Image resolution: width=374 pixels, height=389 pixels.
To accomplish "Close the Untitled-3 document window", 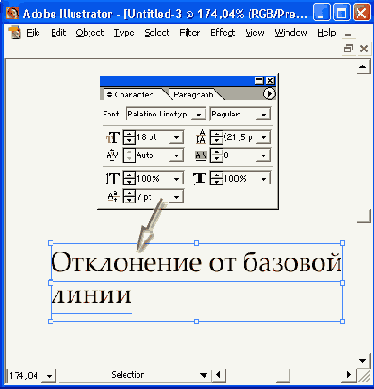I will [x=364, y=48].
